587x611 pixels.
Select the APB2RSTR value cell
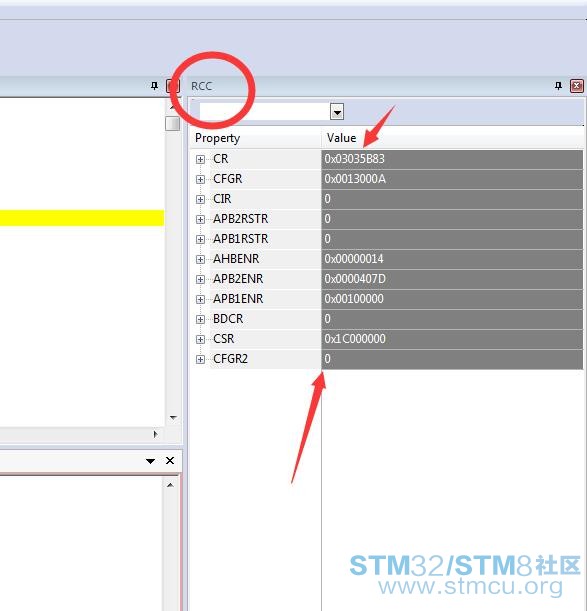pos(452,219)
